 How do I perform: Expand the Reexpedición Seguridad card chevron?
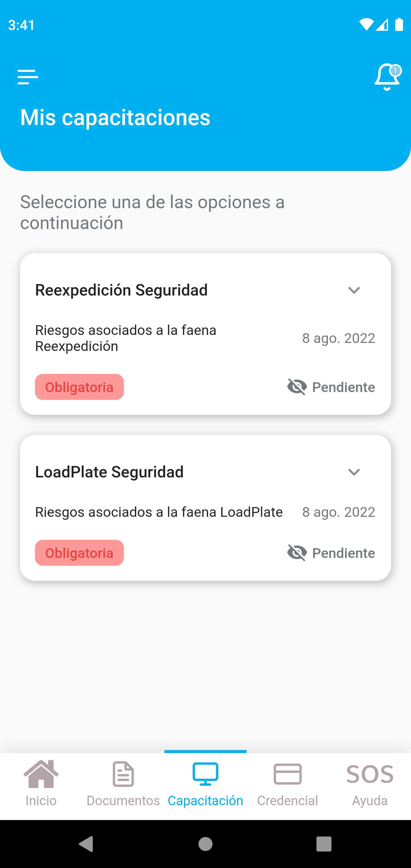tap(354, 290)
